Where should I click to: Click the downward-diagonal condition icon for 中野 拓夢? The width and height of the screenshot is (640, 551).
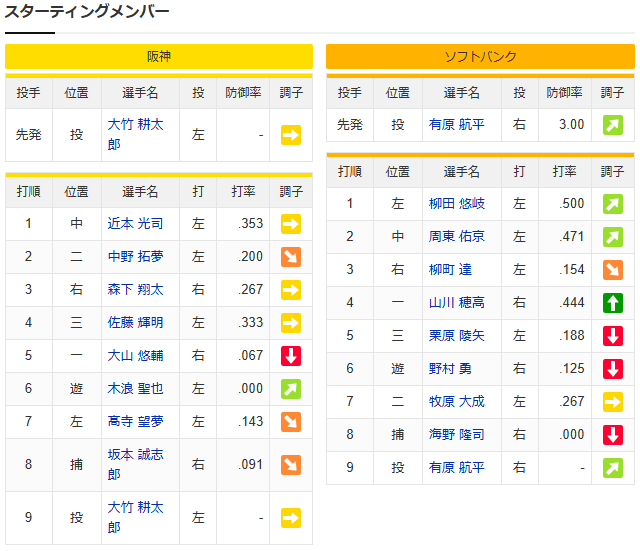tap(291, 257)
